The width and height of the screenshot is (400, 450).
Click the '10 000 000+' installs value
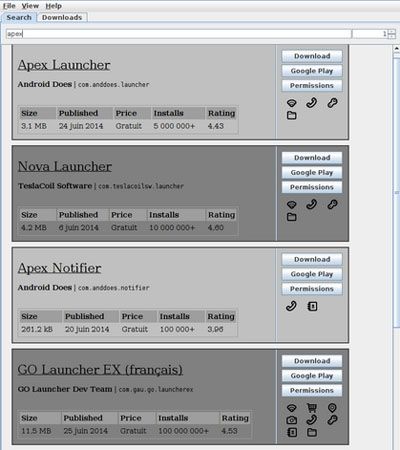click(172, 228)
